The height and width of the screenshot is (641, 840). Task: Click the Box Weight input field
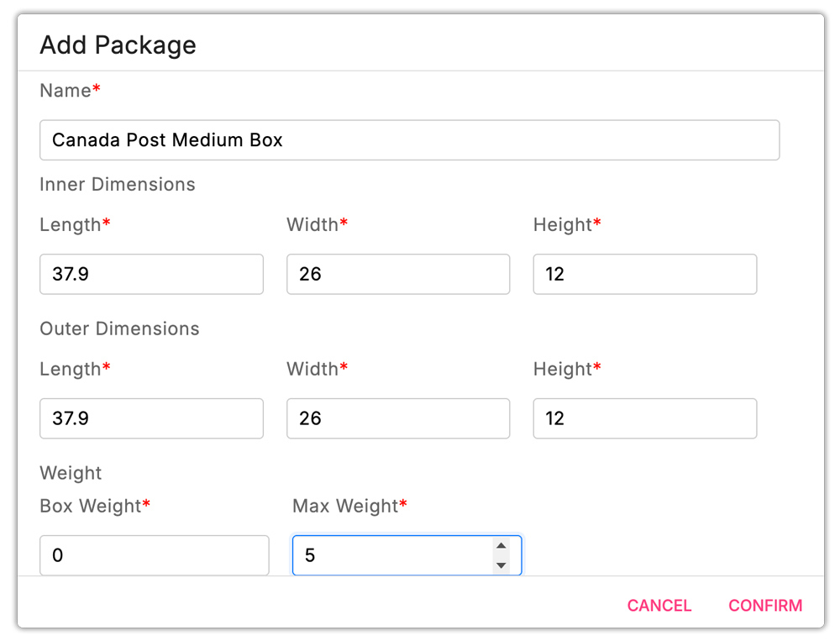[x=155, y=554]
